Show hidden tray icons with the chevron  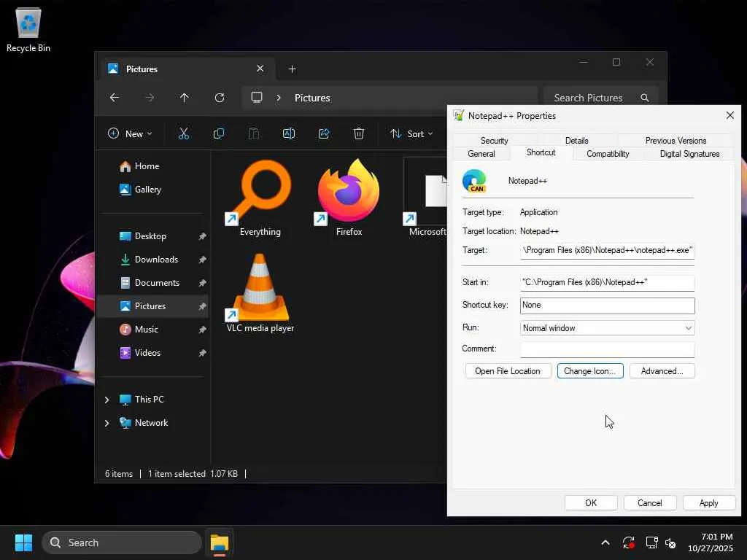coord(605,542)
